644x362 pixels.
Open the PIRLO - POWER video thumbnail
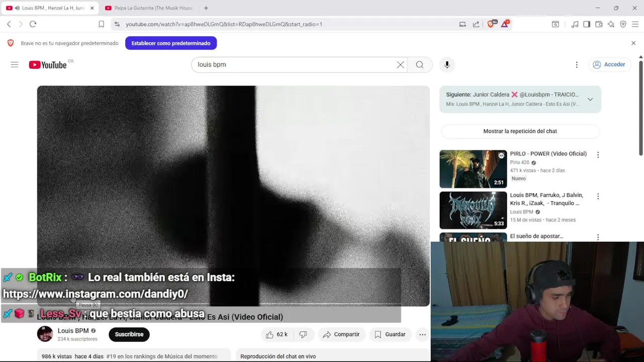click(473, 169)
